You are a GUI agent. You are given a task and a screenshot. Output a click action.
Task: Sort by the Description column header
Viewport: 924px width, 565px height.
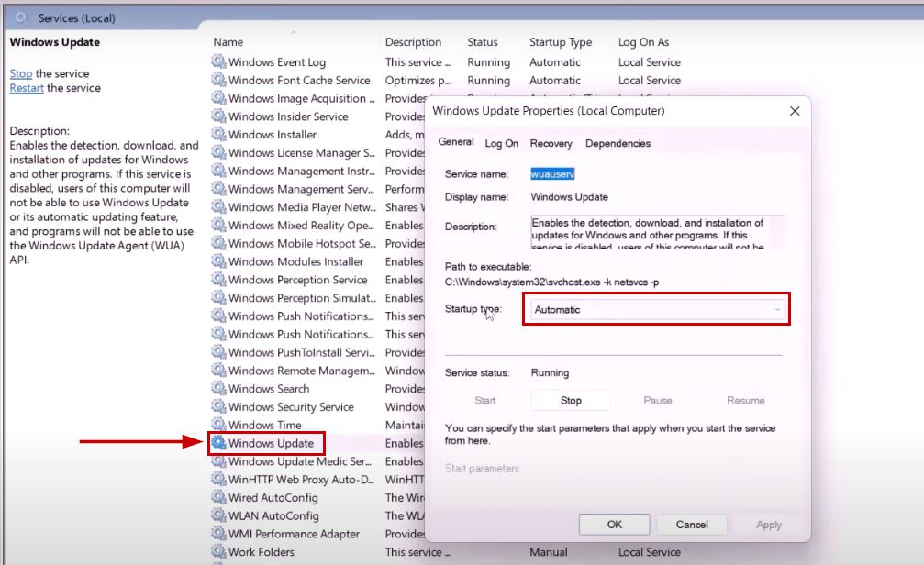[x=413, y=42]
